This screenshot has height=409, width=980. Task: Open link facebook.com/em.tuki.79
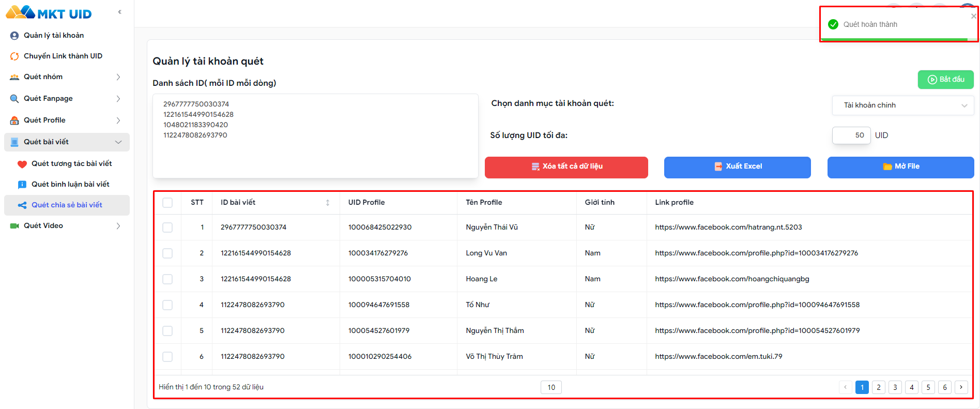tap(718, 357)
